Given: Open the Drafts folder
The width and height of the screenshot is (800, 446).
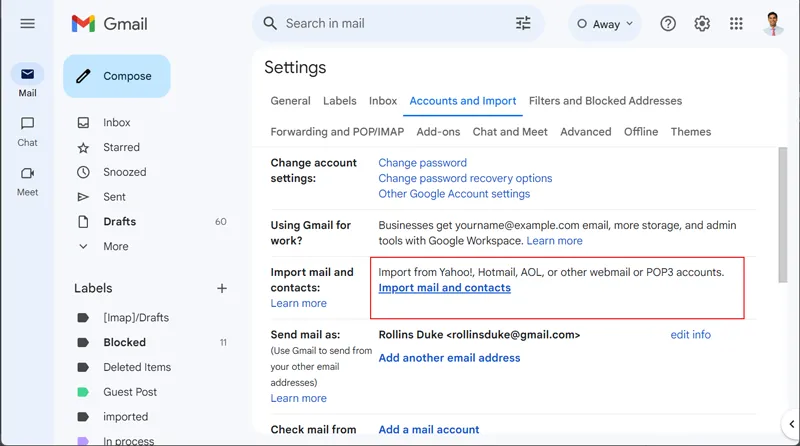Looking at the screenshot, I should 119,222.
